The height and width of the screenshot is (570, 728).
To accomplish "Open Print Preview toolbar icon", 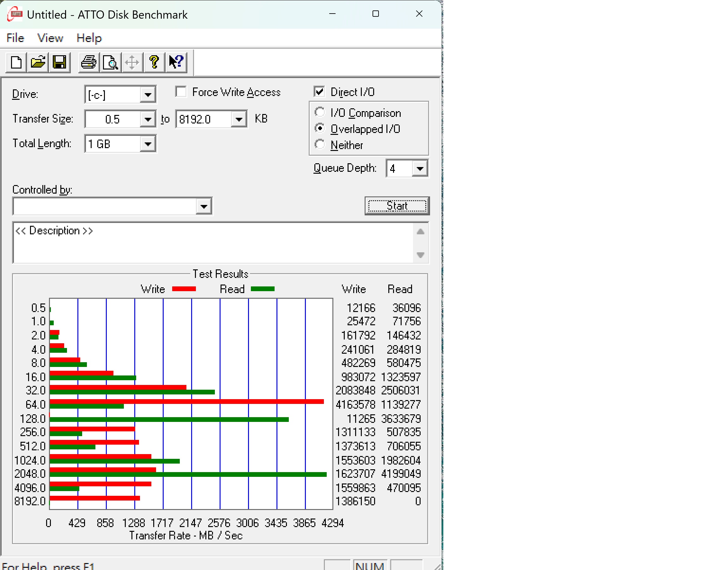I will (x=110, y=63).
